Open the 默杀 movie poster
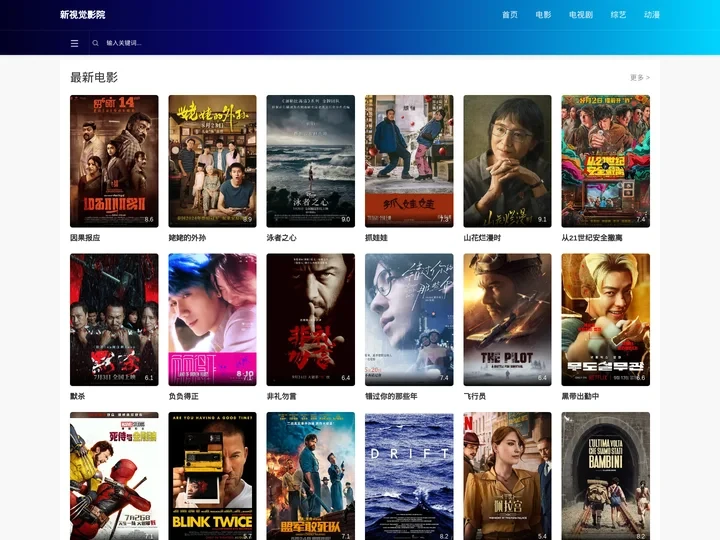 tap(114, 320)
